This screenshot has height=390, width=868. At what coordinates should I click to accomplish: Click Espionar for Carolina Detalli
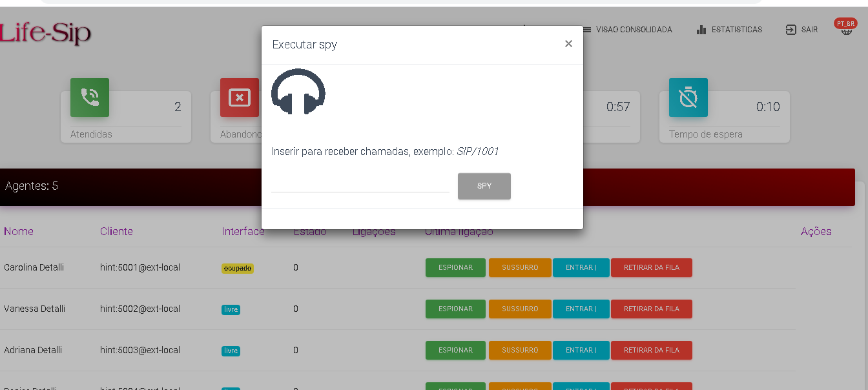(455, 267)
